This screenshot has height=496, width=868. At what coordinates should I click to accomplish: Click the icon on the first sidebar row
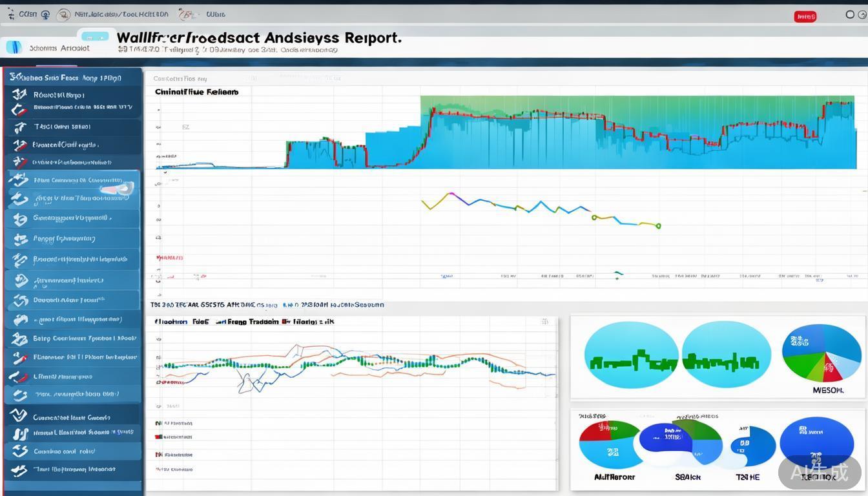click(x=19, y=95)
